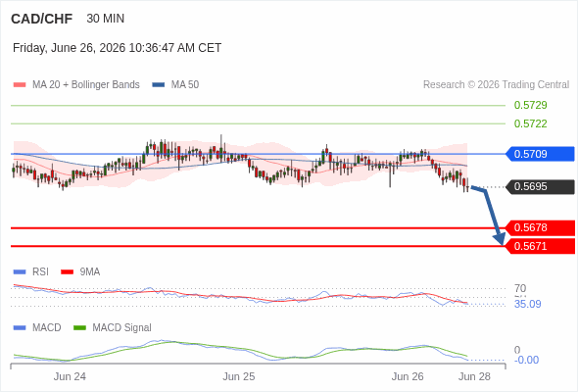The height and width of the screenshot is (392, 578).
Task: Click the 30 MIN timeframe label
Action: (106, 19)
